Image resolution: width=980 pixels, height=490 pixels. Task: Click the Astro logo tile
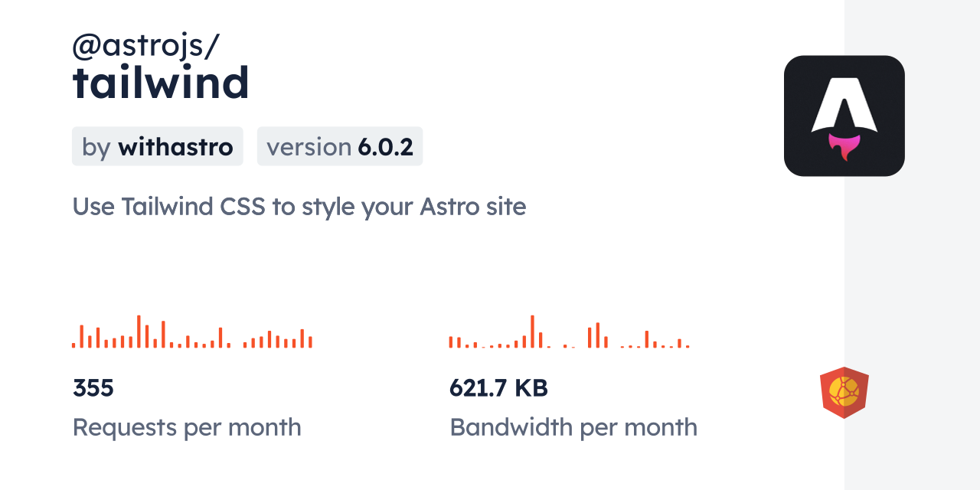(x=844, y=116)
